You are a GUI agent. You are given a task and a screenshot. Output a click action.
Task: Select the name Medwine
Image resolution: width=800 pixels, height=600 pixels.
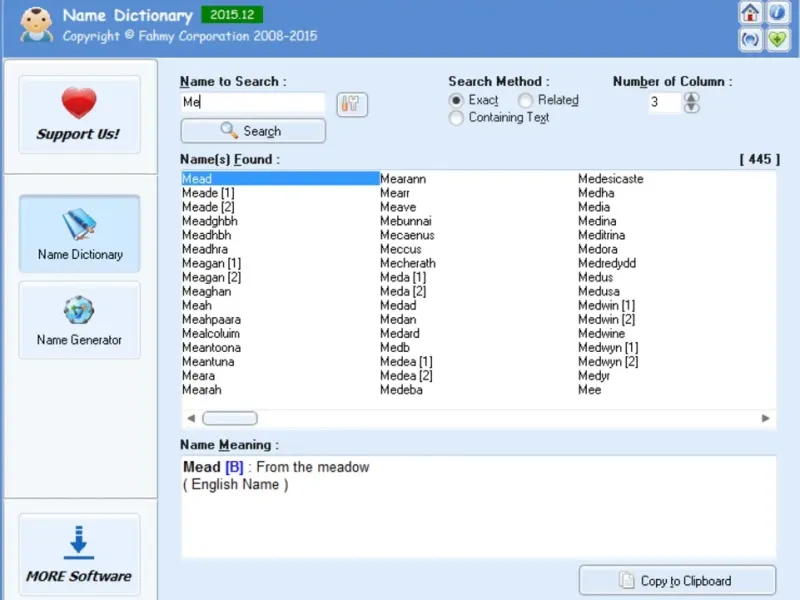pos(602,333)
